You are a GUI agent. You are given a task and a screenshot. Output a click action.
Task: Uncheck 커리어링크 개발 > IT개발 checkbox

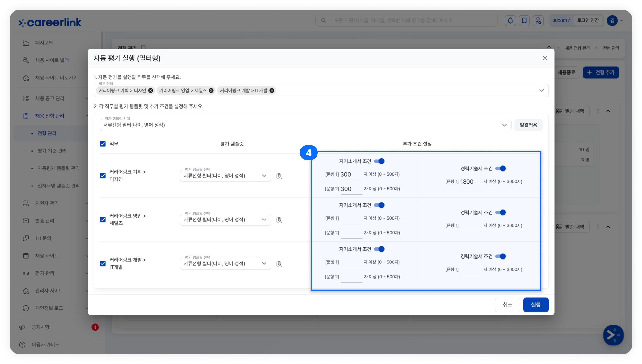[x=103, y=264]
